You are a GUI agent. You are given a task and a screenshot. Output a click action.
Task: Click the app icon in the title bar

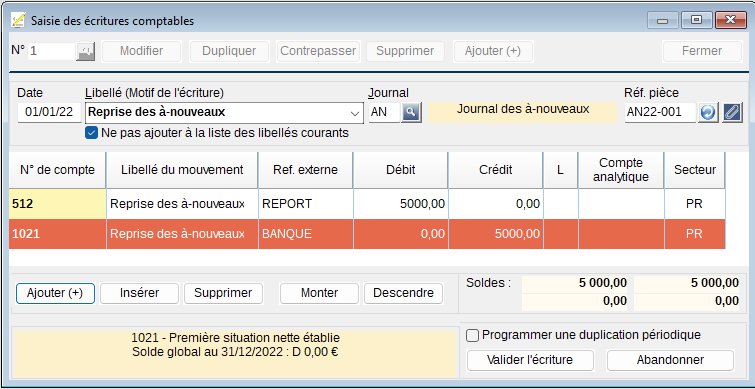[x=18, y=20]
